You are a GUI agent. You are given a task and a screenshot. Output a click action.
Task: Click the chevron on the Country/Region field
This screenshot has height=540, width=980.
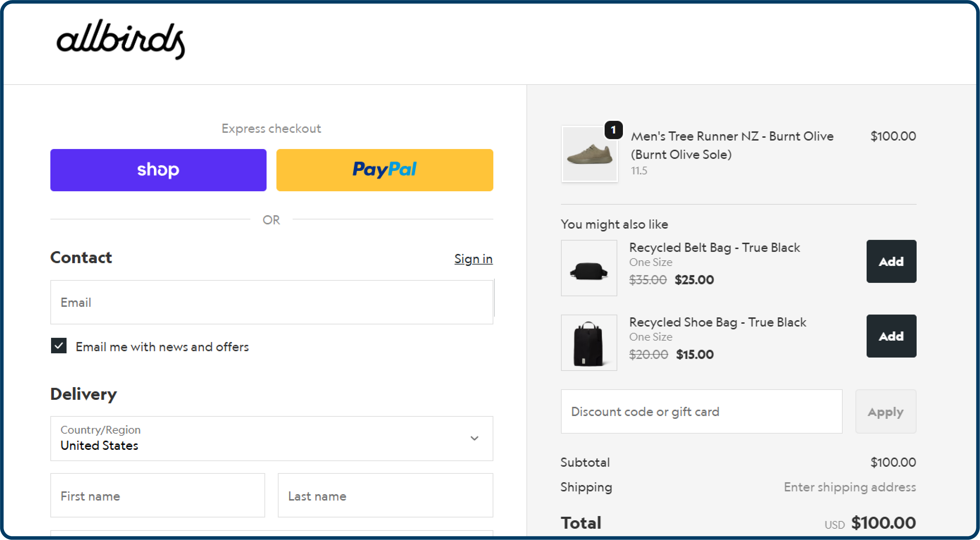[x=474, y=439]
